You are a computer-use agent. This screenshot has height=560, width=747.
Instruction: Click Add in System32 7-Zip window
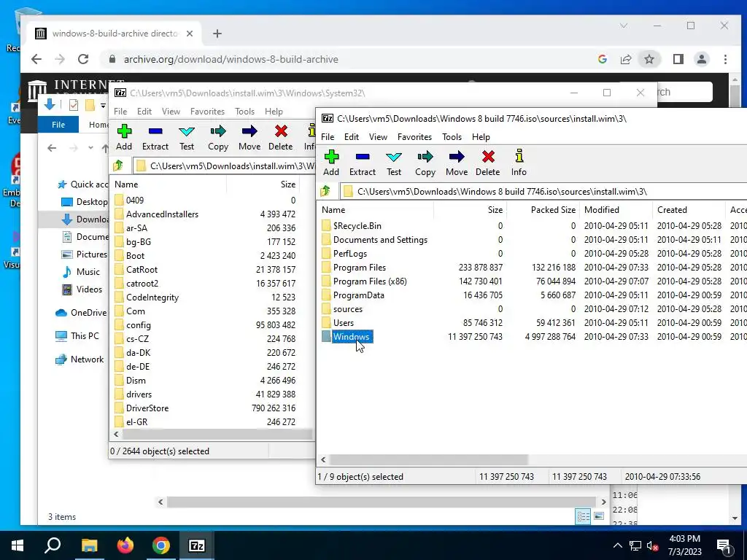pos(124,138)
